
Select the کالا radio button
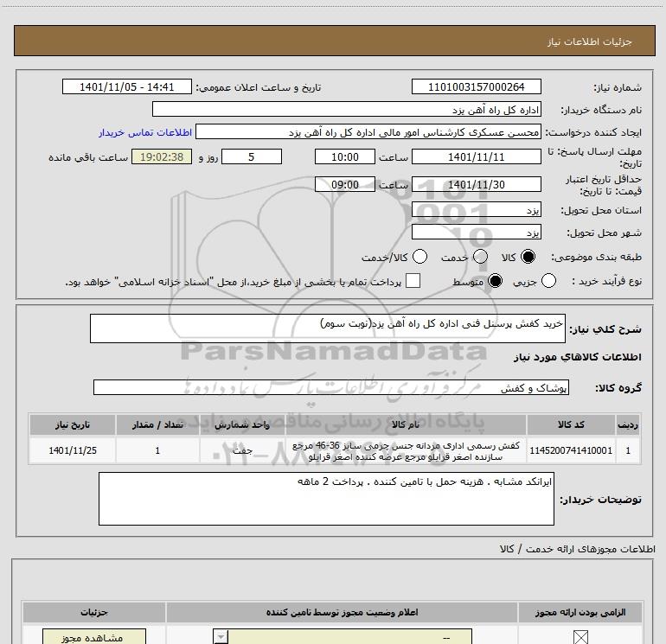point(528,257)
